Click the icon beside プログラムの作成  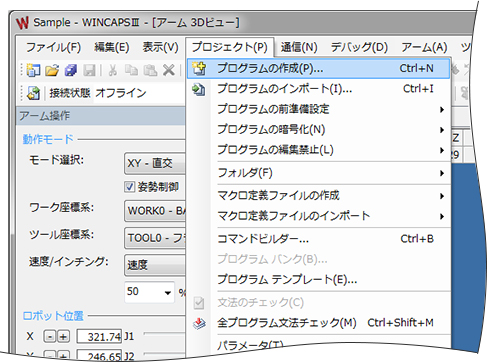point(199,68)
